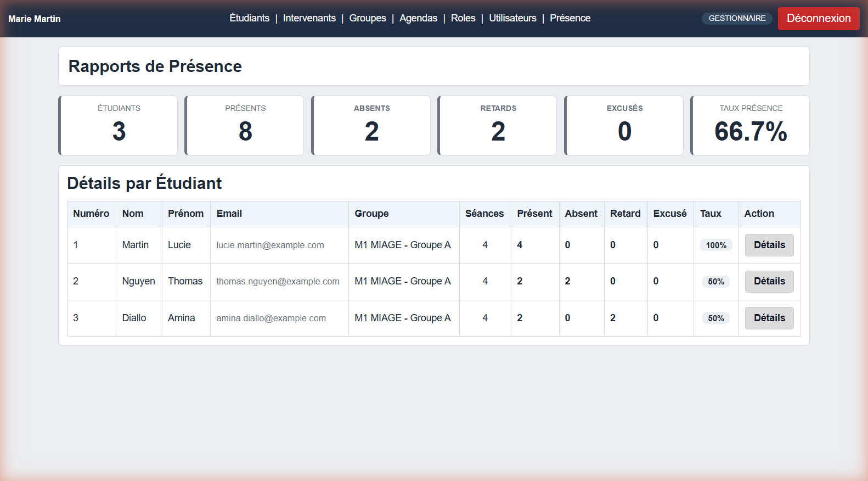
Task: Click Thomas Nguyen's 50% rate badge
Action: coord(716,282)
